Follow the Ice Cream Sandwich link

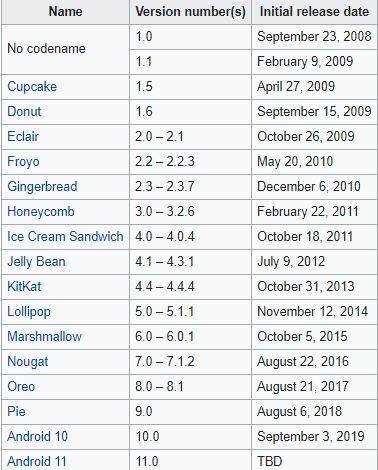[65, 237]
